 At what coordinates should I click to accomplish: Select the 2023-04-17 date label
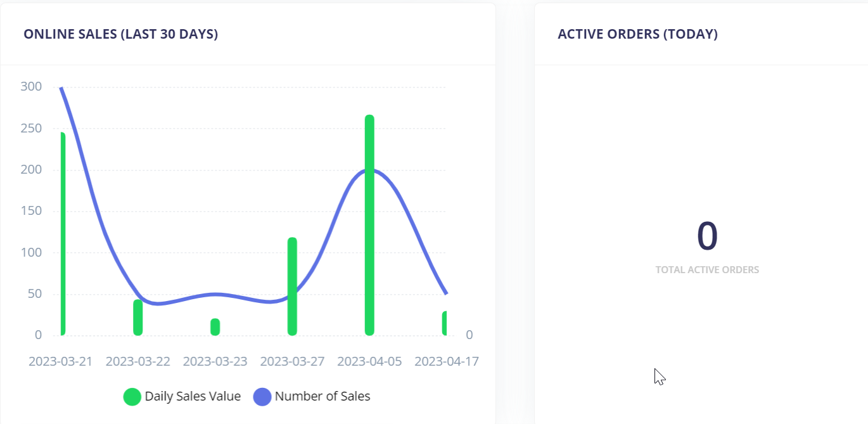[x=446, y=361]
